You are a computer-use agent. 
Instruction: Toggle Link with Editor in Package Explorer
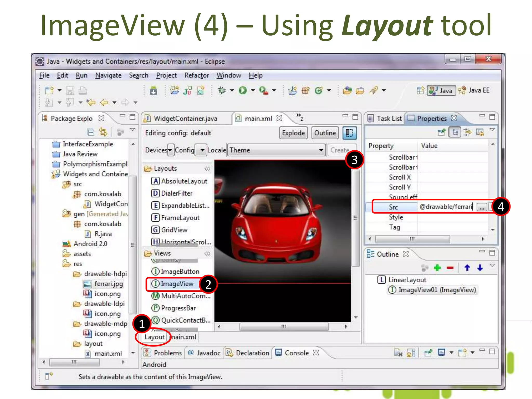[x=103, y=132]
